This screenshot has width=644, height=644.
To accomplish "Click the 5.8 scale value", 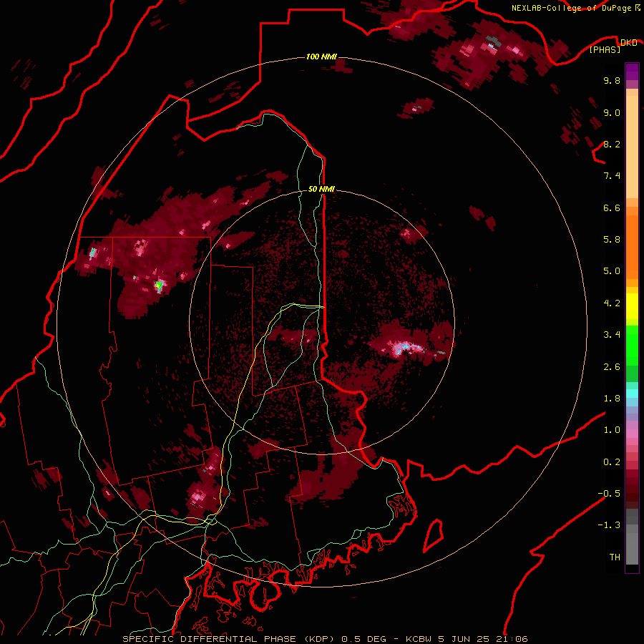I will pyautogui.click(x=612, y=240).
